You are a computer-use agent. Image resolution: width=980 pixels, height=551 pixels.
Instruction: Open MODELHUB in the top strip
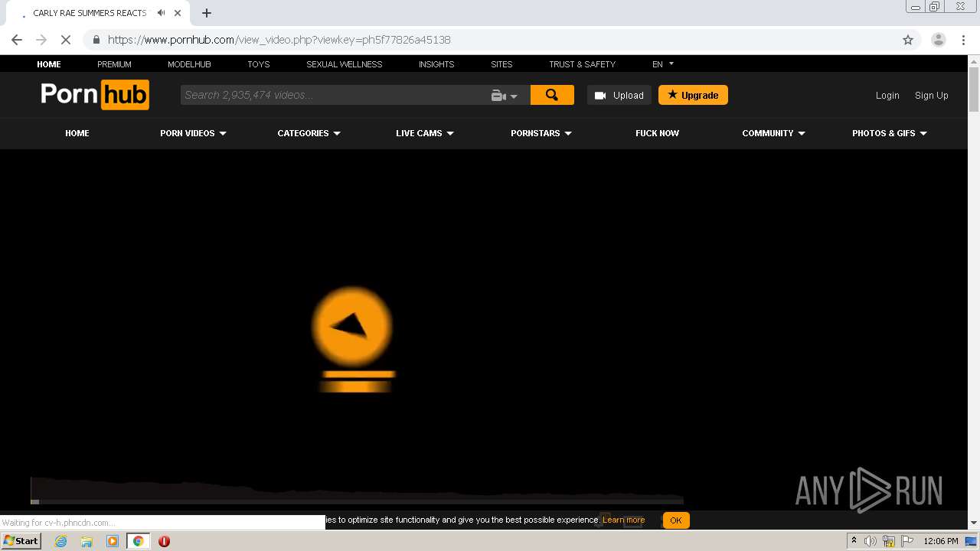point(189,64)
